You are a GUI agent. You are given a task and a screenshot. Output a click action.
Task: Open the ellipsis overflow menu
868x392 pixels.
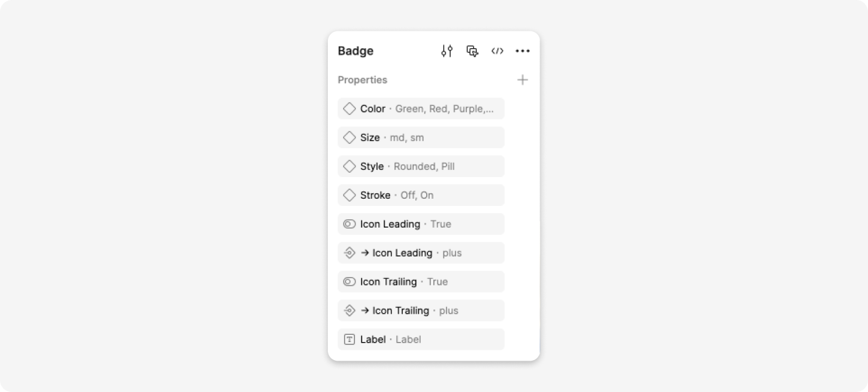[522, 51]
